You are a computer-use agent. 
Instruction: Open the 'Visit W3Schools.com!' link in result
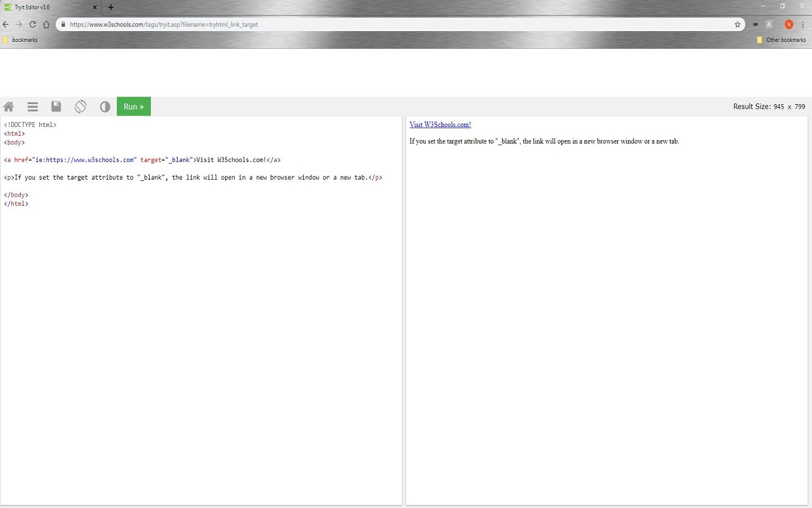[440, 124]
